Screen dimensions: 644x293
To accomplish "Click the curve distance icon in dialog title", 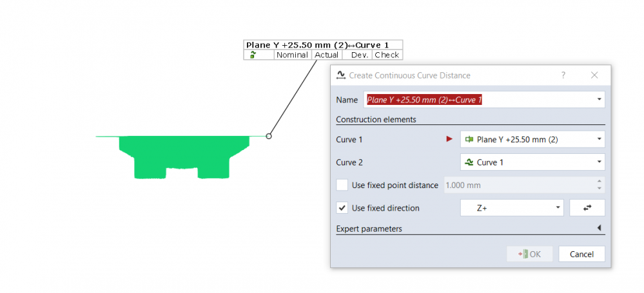I will tap(340, 75).
